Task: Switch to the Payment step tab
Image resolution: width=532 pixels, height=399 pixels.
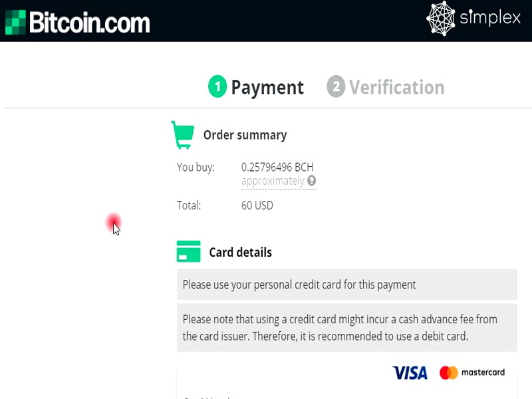Action: pos(267,87)
